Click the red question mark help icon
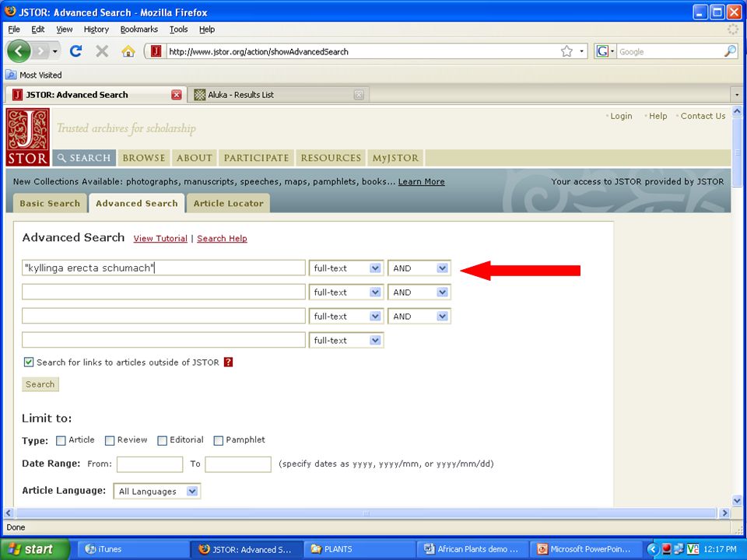The height and width of the screenshot is (560, 747). point(229,362)
